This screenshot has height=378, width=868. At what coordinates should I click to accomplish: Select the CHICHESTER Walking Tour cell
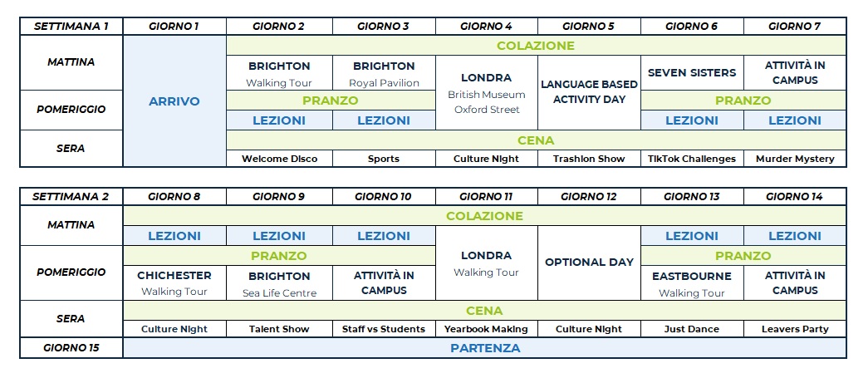click(x=174, y=282)
